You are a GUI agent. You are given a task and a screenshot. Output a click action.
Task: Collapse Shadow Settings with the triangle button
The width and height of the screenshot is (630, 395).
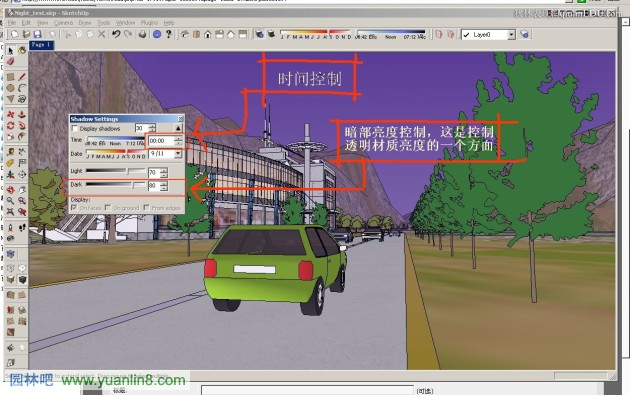[178, 128]
